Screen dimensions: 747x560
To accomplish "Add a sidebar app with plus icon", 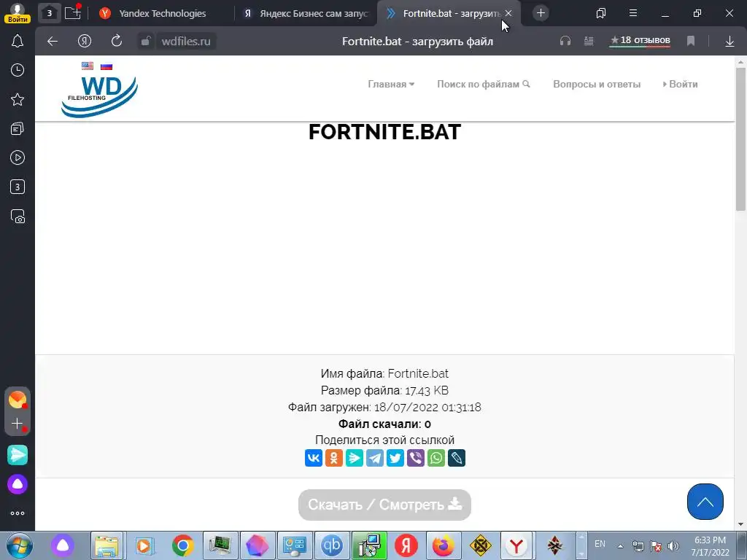I will [x=18, y=424].
